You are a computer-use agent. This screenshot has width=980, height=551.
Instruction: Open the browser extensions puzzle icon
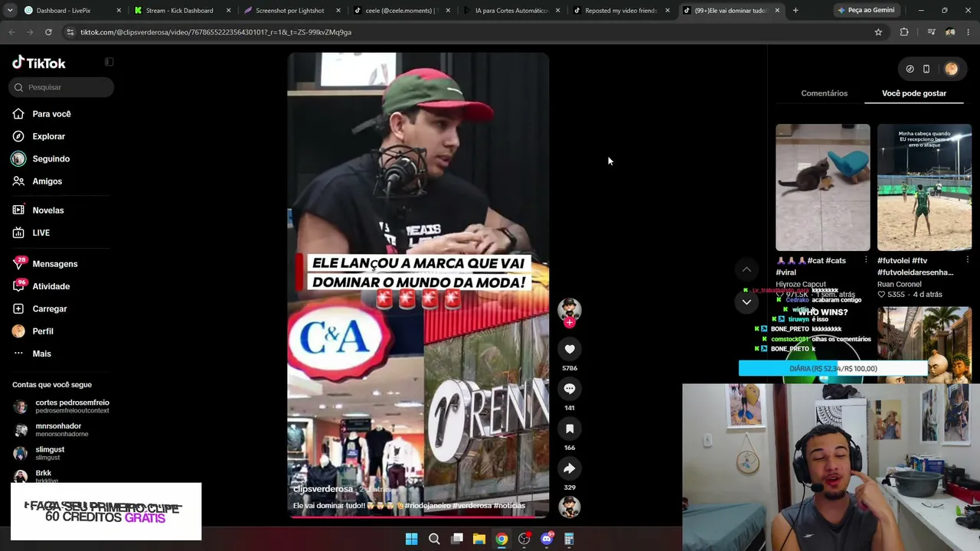[x=904, y=32]
